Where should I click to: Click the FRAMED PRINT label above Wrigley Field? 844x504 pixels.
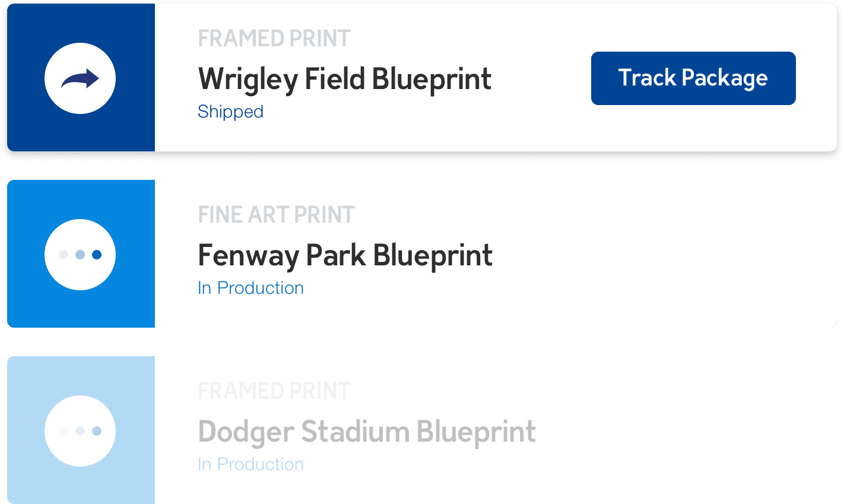[x=274, y=38]
